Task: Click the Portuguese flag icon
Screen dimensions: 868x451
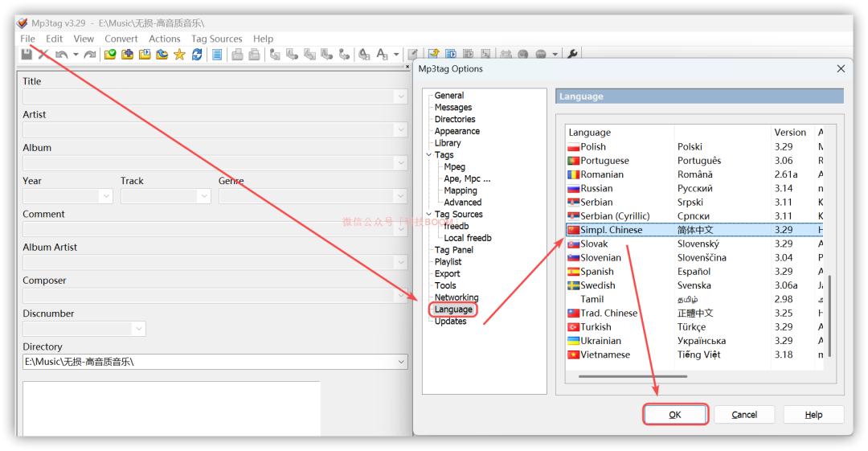Action: click(574, 161)
